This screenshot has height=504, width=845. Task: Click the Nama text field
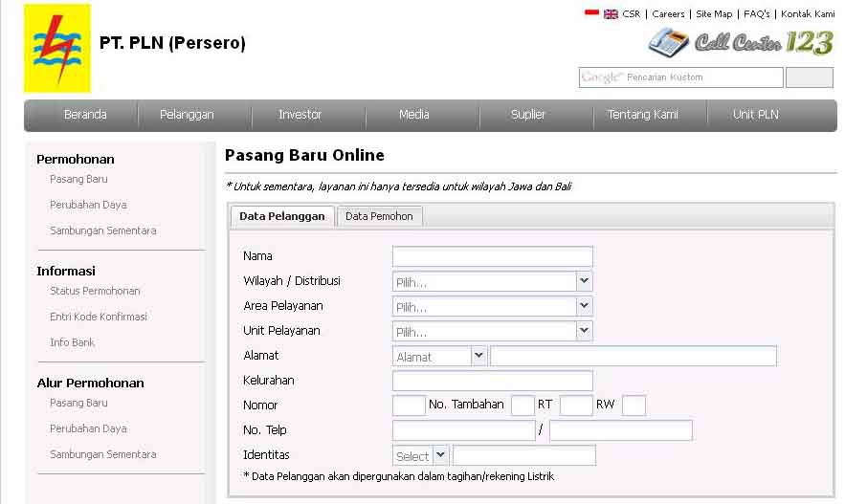[493, 256]
